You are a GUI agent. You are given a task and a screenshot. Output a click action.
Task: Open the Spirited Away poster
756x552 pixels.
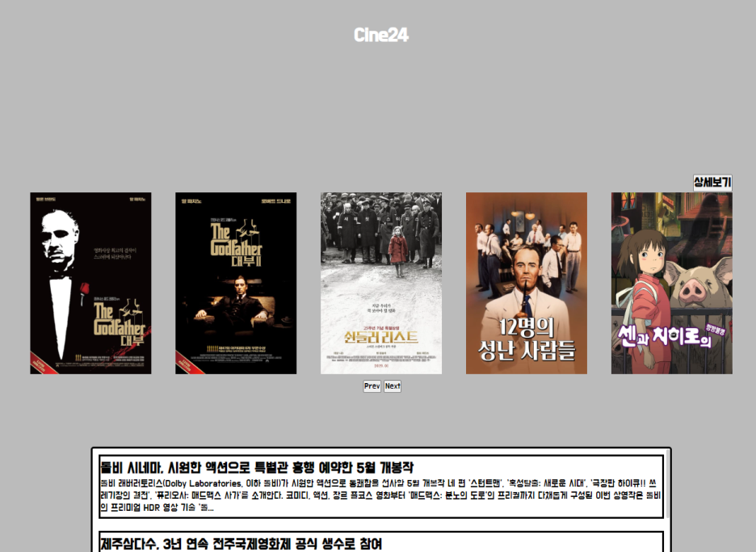click(672, 283)
